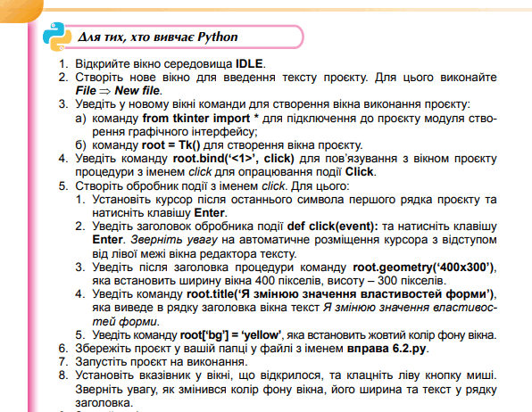The width and height of the screenshot is (532, 412).
Task: Click the command root.bind('<1>', click)
Action: tap(234, 159)
